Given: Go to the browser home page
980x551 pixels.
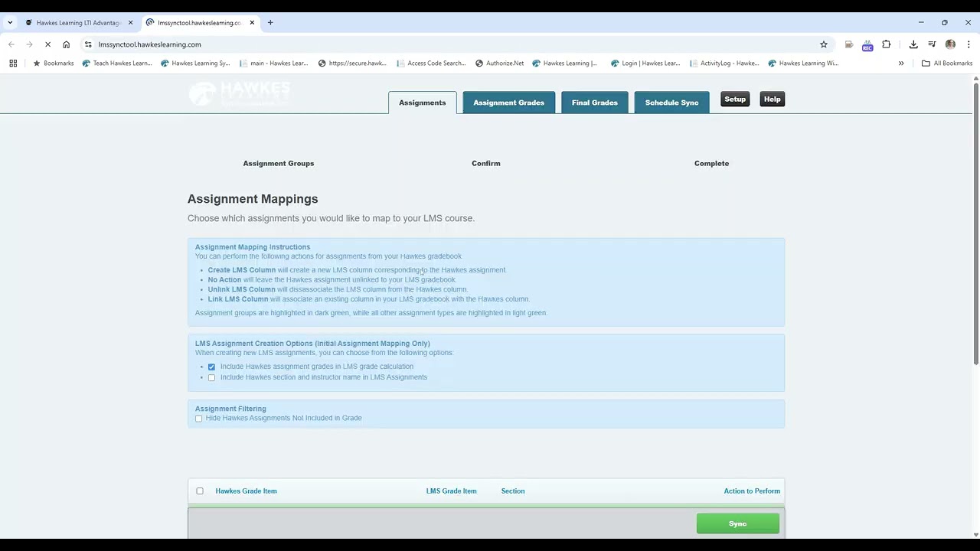Looking at the screenshot, I should (x=66, y=44).
